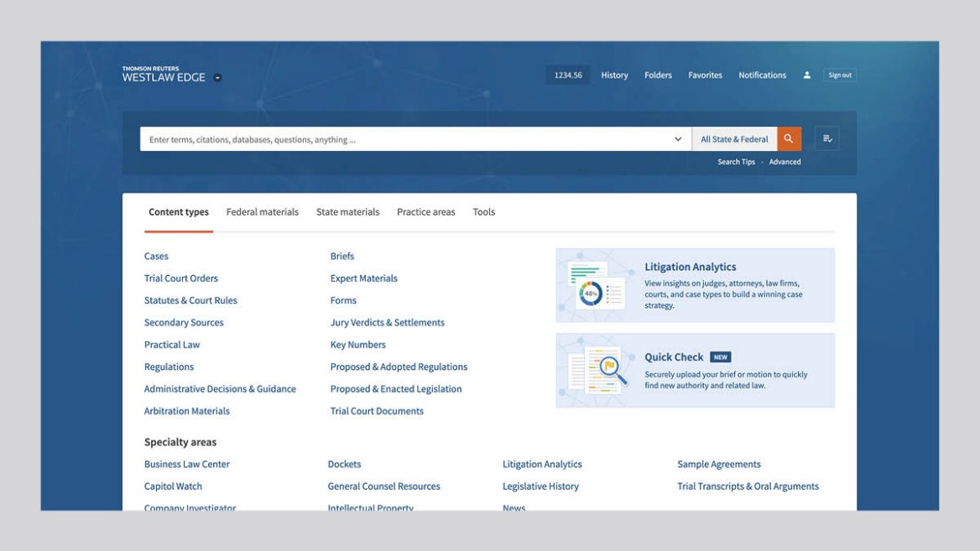Expand the dropdown arrow beside Westlaw Edge logo
980x551 pixels.
tap(218, 76)
